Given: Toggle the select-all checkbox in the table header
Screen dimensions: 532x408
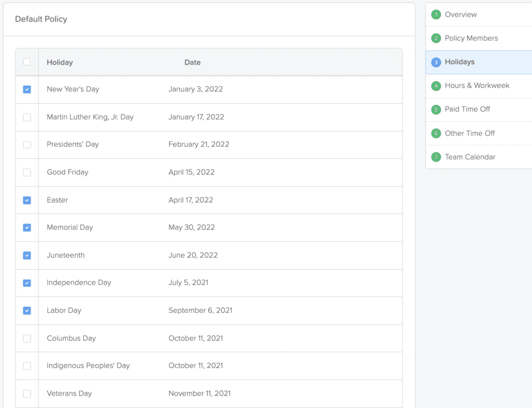Looking at the screenshot, I should 26,62.
